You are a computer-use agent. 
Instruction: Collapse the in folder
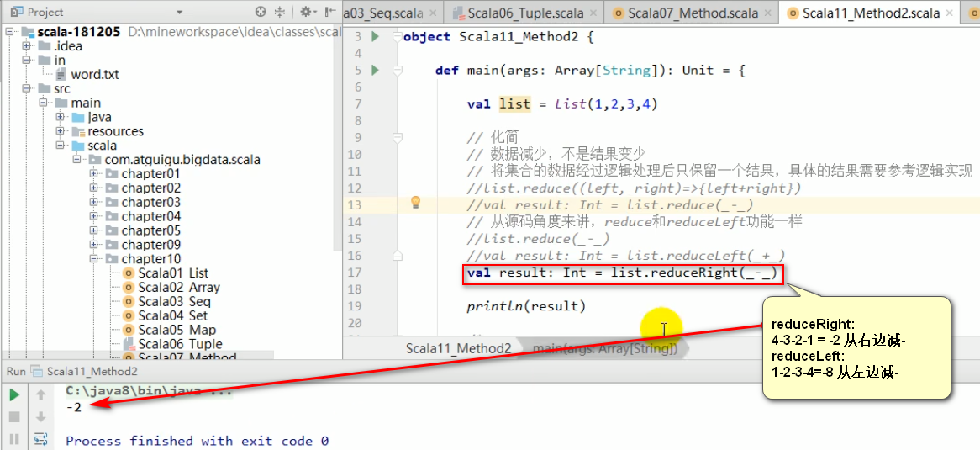(x=26, y=60)
